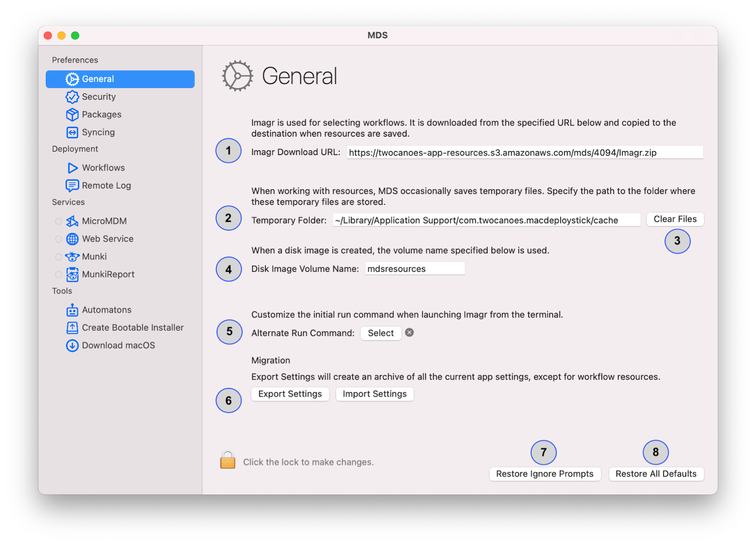This screenshot has width=756, height=545.
Task: Open the Security preferences pane
Action: tap(120, 97)
